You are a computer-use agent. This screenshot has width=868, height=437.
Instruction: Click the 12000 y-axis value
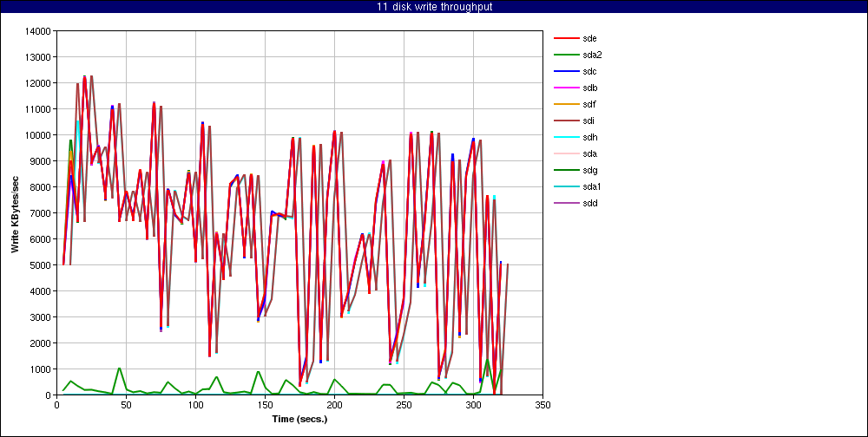click(39, 83)
